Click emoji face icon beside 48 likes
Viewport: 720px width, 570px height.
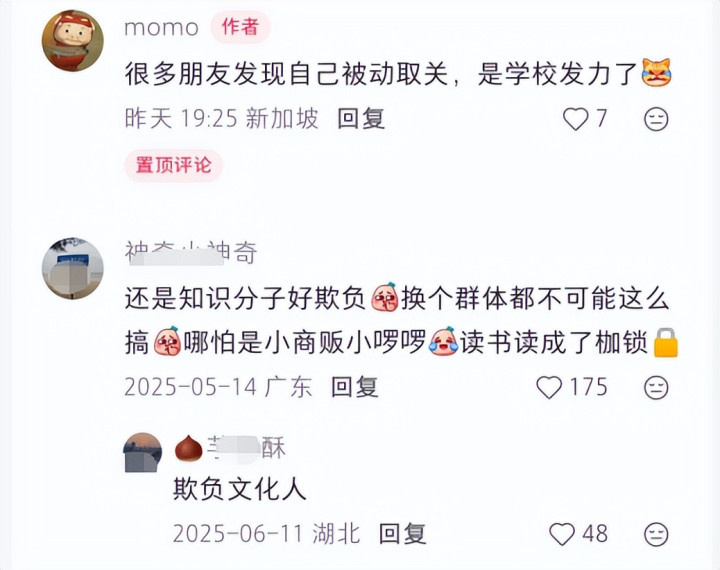coord(656,535)
